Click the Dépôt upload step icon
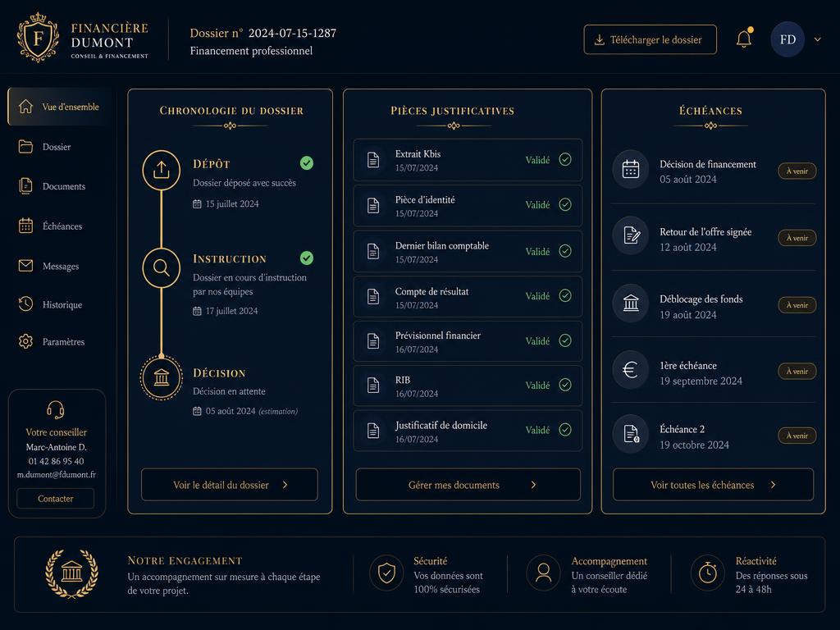 (162, 171)
